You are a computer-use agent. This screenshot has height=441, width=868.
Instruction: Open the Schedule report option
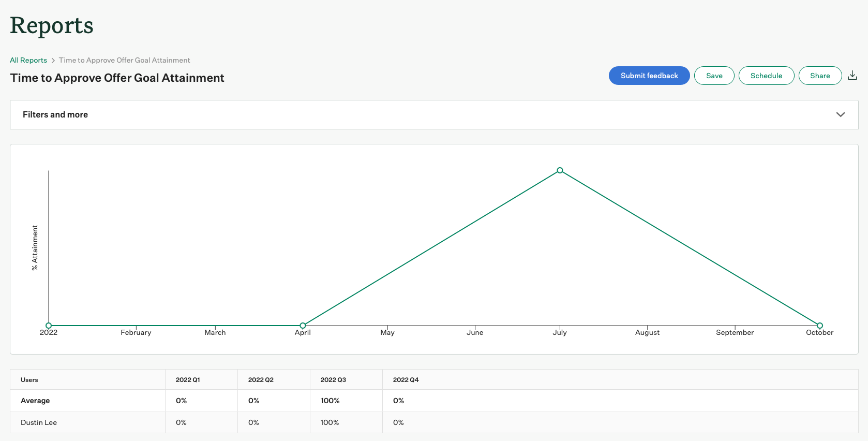[x=766, y=76]
